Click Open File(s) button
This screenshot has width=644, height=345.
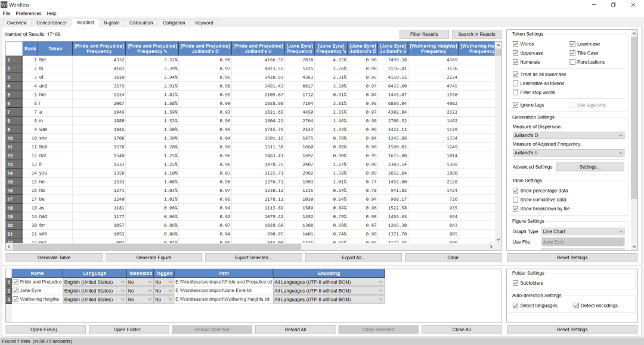[x=45, y=330]
